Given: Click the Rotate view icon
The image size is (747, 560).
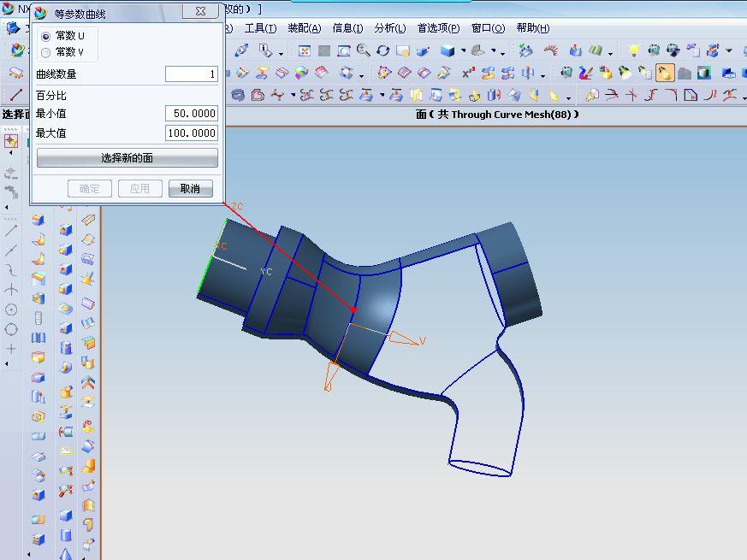Looking at the screenshot, I should [382, 50].
